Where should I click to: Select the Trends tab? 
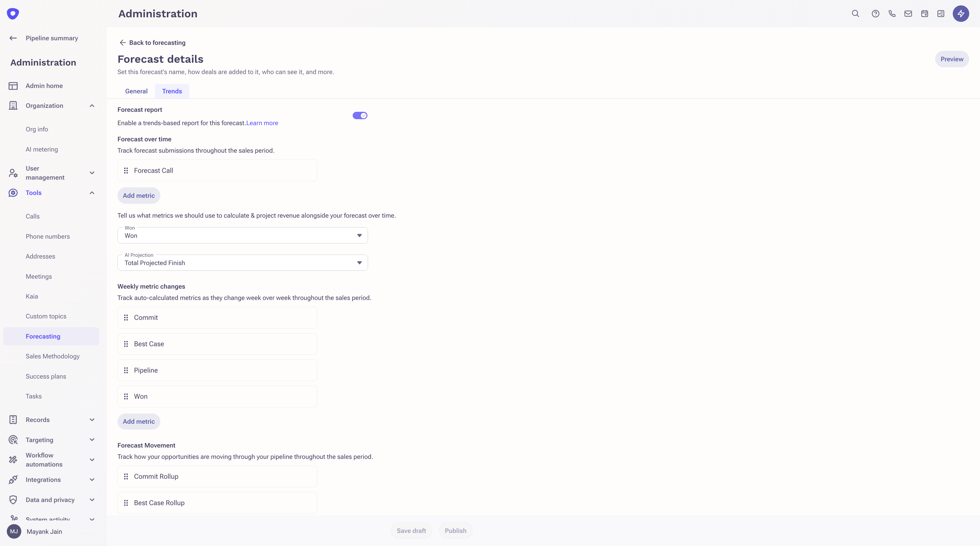pos(172,91)
